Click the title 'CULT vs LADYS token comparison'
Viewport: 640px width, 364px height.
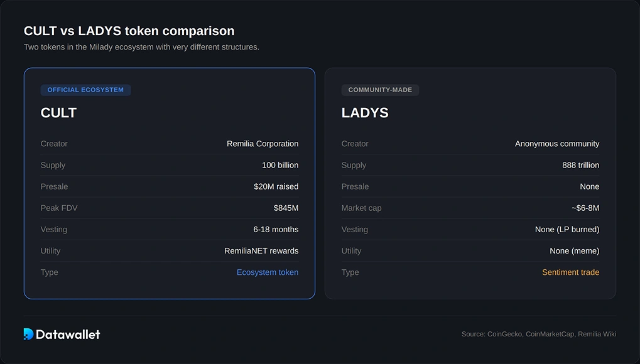129,31
